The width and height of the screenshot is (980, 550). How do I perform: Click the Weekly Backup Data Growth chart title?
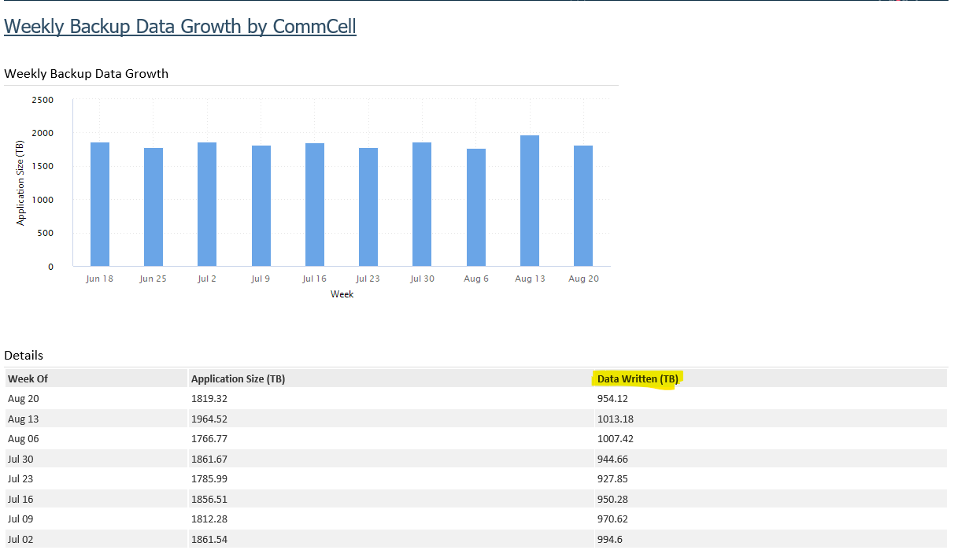[x=87, y=74]
